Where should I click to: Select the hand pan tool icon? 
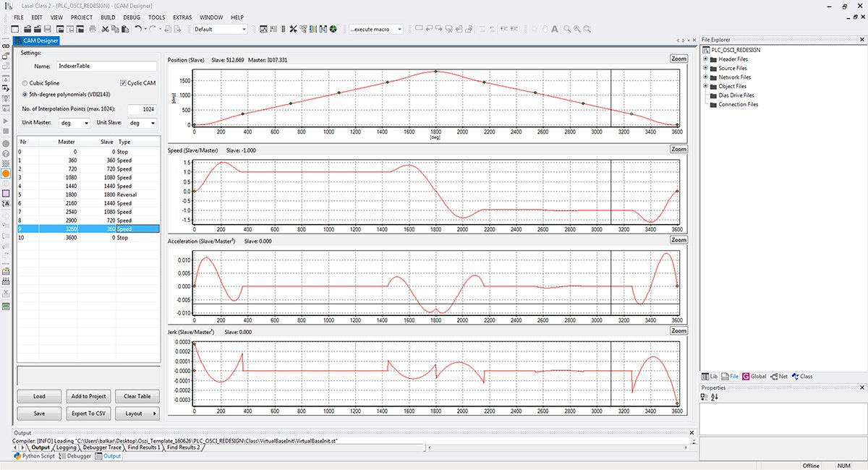(x=545, y=29)
